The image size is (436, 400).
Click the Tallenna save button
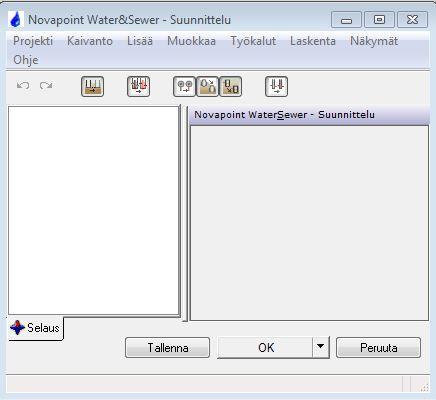pyautogui.click(x=168, y=348)
